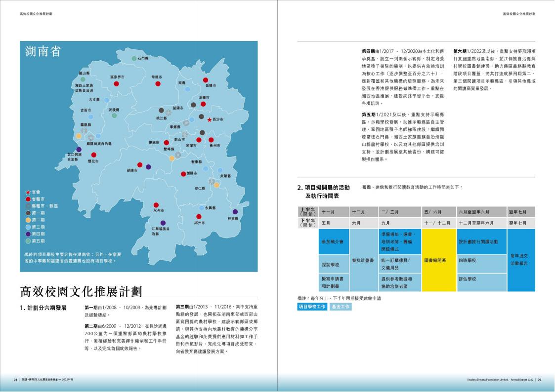
Task: Click the yellow 圖書館開幕 cell
Action: pyautogui.click(x=439, y=260)
